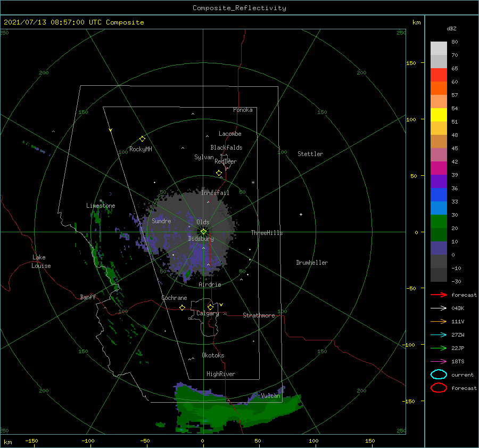Click the yellow diamond marker near RedDeer
The height and width of the screenshot is (448, 479).
(219, 173)
